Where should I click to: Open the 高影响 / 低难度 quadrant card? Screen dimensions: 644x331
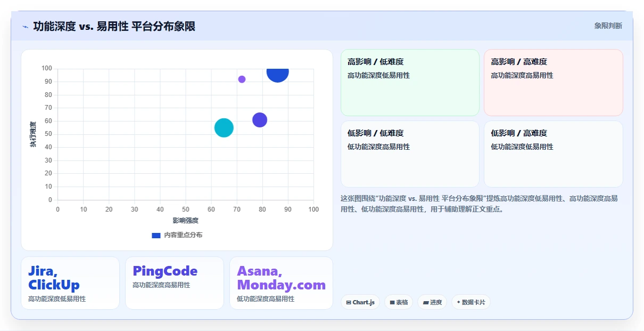pyautogui.click(x=410, y=83)
